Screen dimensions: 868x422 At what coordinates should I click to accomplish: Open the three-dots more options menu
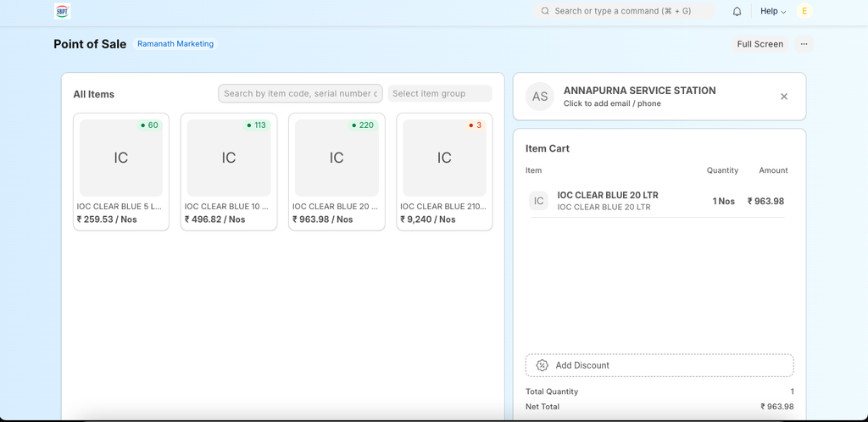point(804,44)
